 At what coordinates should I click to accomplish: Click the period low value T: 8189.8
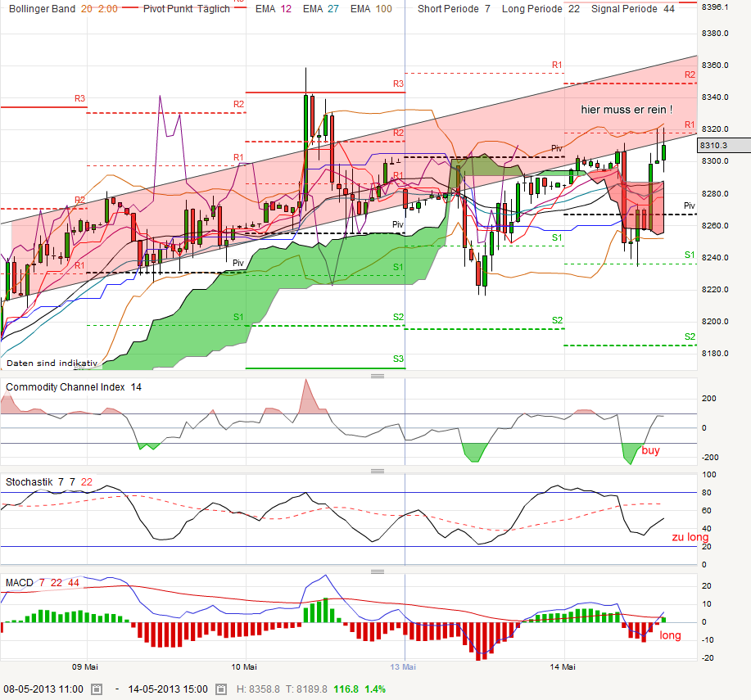click(x=306, y=689)
